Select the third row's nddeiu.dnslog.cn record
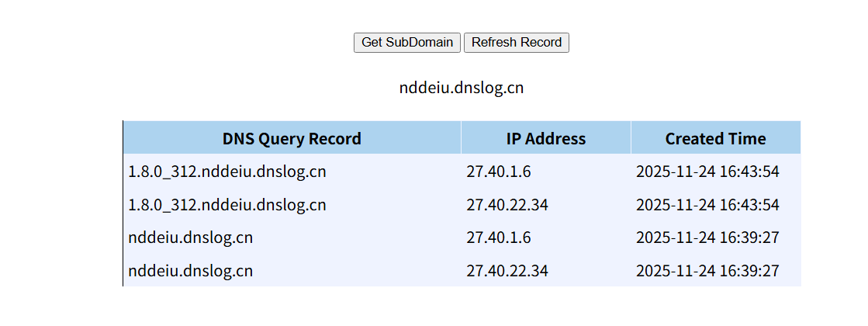Viewport: 868px width, 326px height. (191, 238)
